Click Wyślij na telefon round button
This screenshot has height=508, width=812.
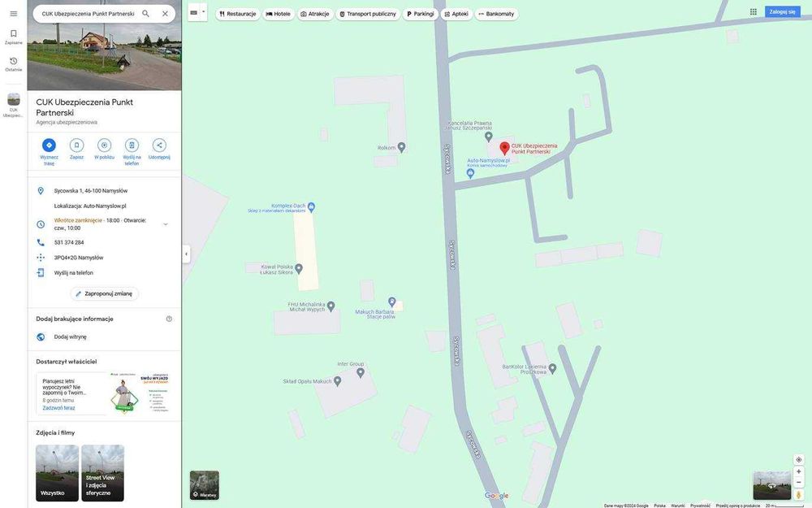(132, 152)
